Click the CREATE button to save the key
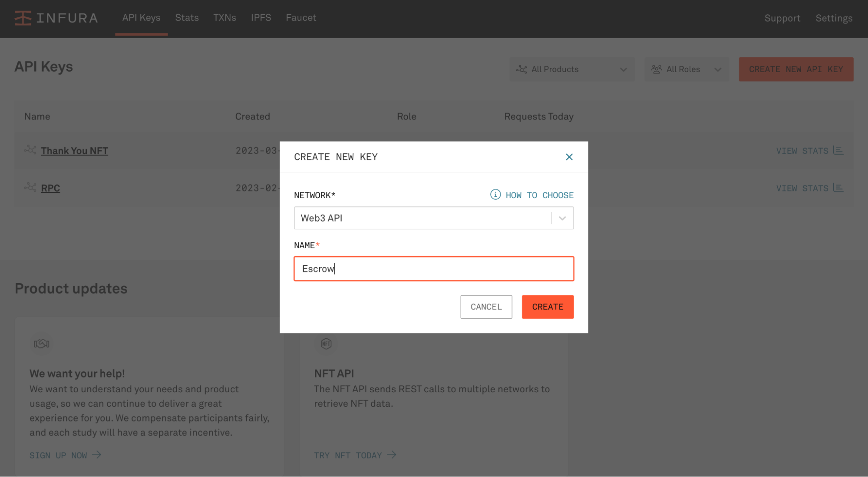The image size is (868, 477). point(547,307)
